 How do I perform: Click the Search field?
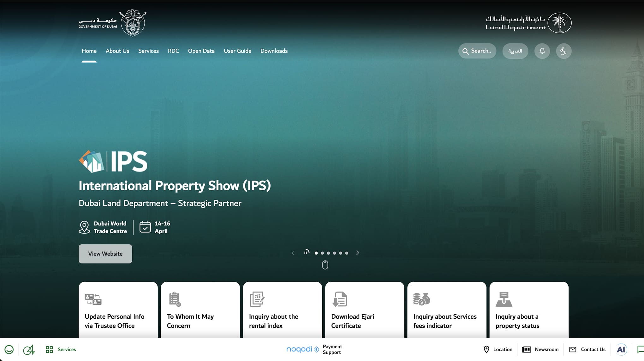point(477,51)
